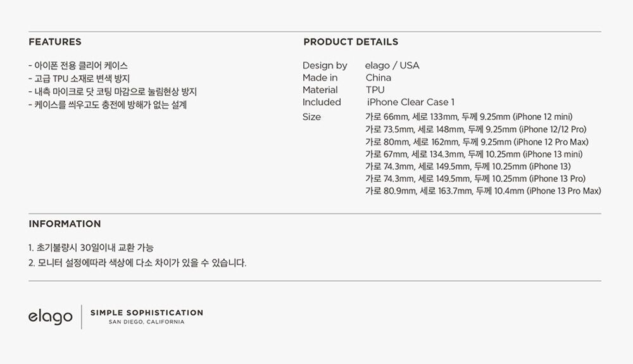The image size is (633, 364).
Task: Click the iPhone 13 mini size line
Action: [474, 154]
